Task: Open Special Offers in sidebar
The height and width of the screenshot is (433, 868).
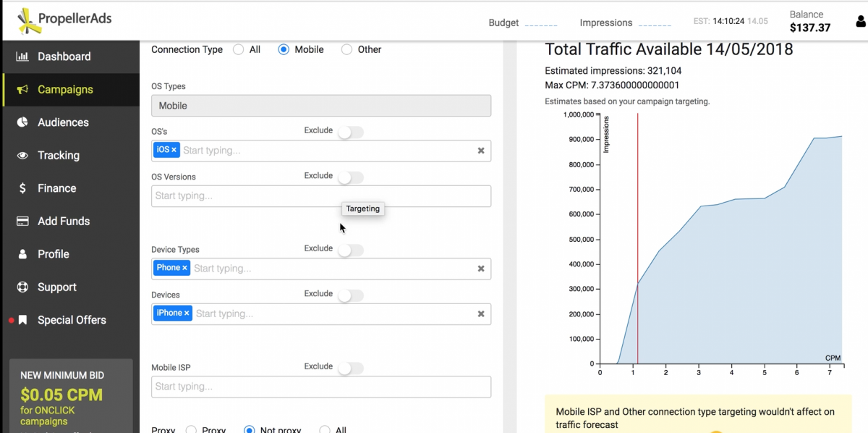Action: 71,320
